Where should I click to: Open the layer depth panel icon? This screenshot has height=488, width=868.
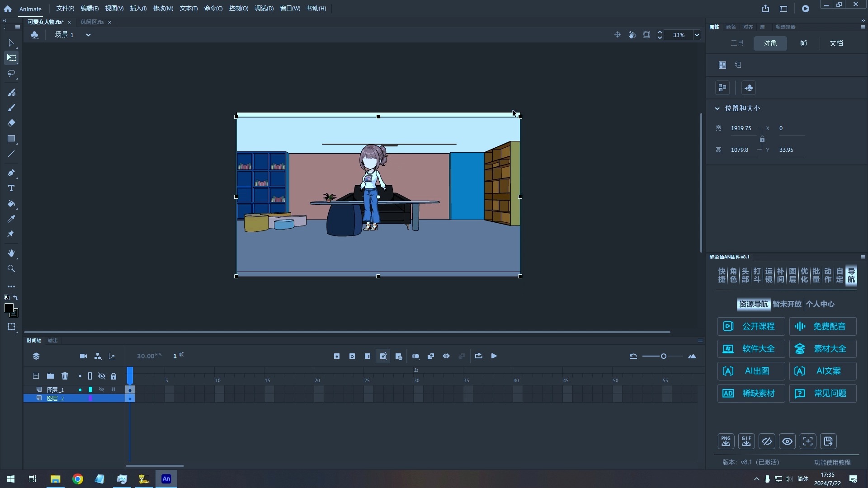tap(112, 356)
